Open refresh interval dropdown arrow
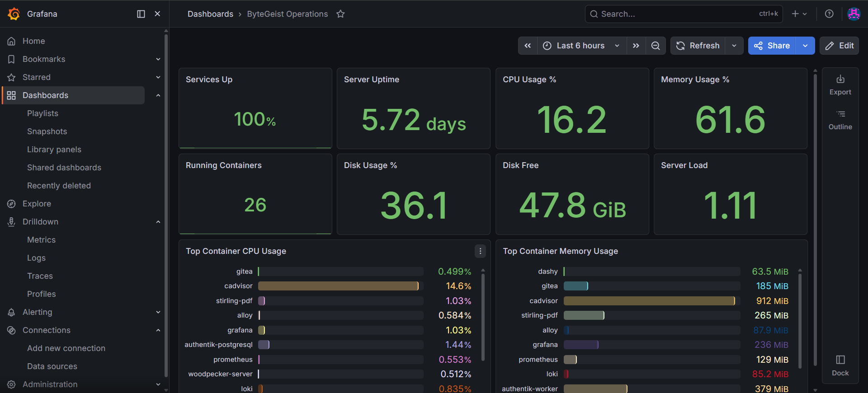 734,46
